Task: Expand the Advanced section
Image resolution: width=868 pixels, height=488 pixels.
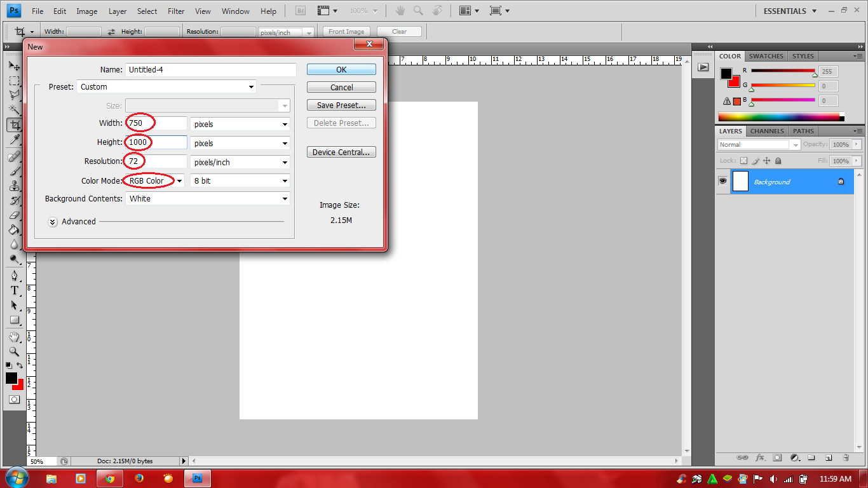Action: (53, 222)
